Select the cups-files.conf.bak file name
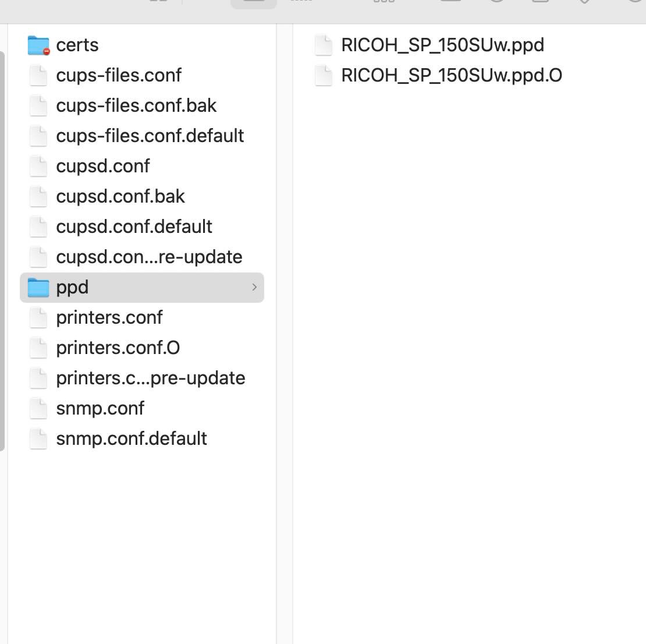Viewport: 646px width, 644px height. (x=136, y=105)
